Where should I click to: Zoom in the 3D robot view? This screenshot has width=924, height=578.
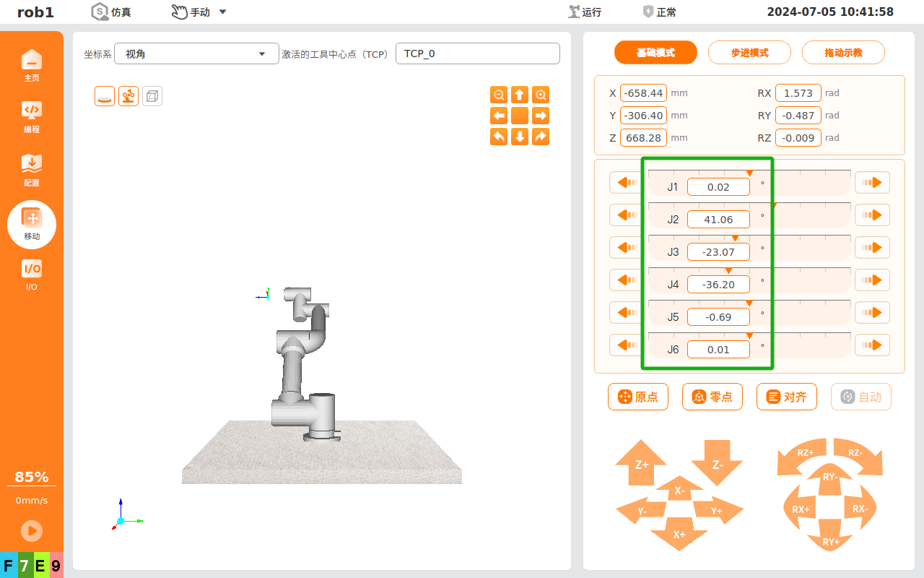coord(541,95)
